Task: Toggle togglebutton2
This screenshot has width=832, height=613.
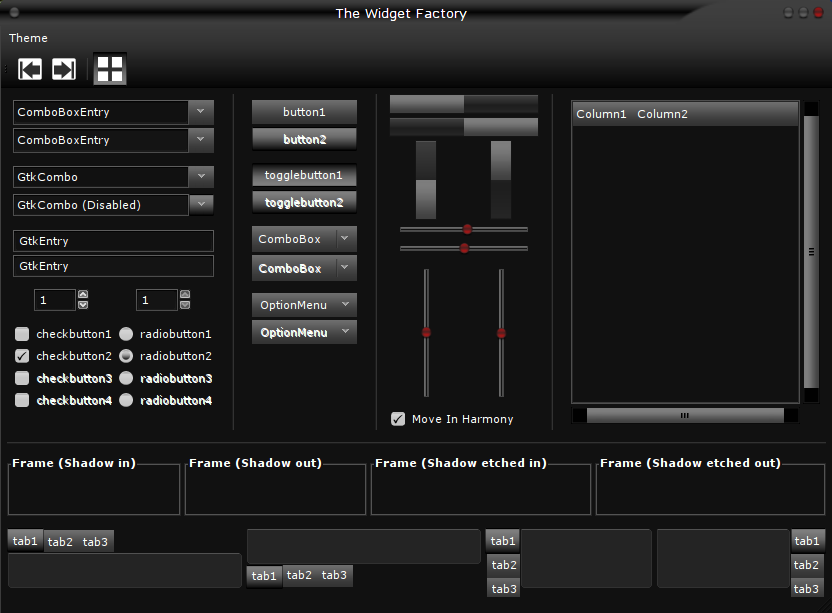Action: tap(304, 202)
